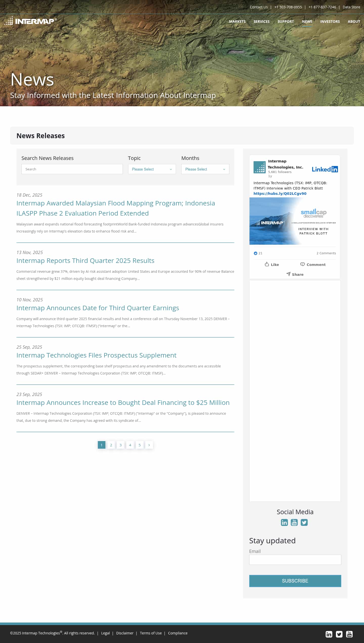Viewport: 364px width, 643px height.
Task: Open the Compliance footer link
Action: point(178,633)
